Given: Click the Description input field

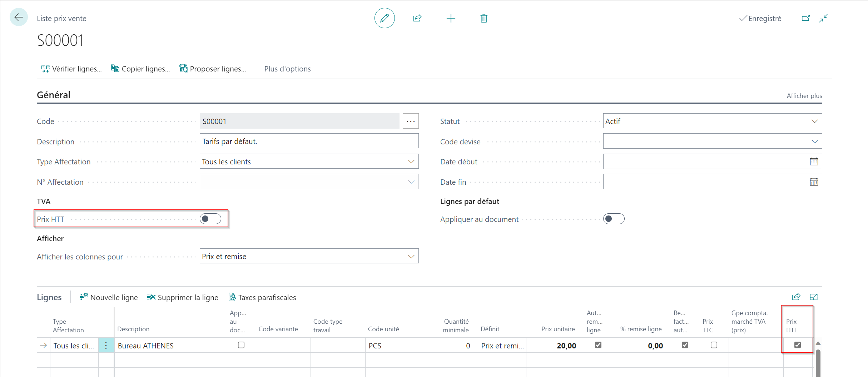Looking at the screenshot, I should 309,141.
